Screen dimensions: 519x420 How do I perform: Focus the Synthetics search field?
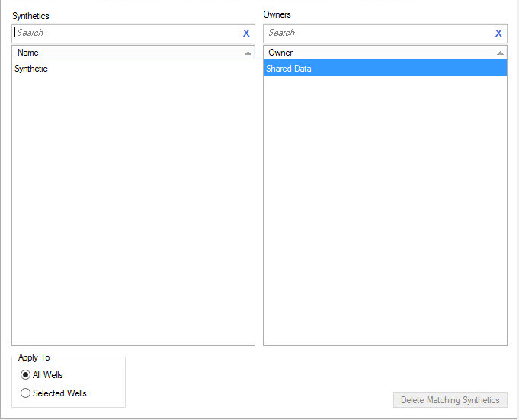click(126, 34)
